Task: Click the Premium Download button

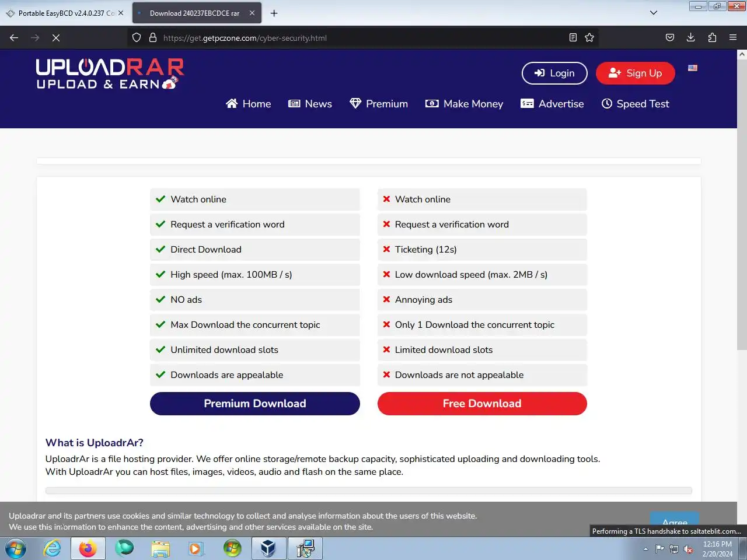Action: coord(255,404)
